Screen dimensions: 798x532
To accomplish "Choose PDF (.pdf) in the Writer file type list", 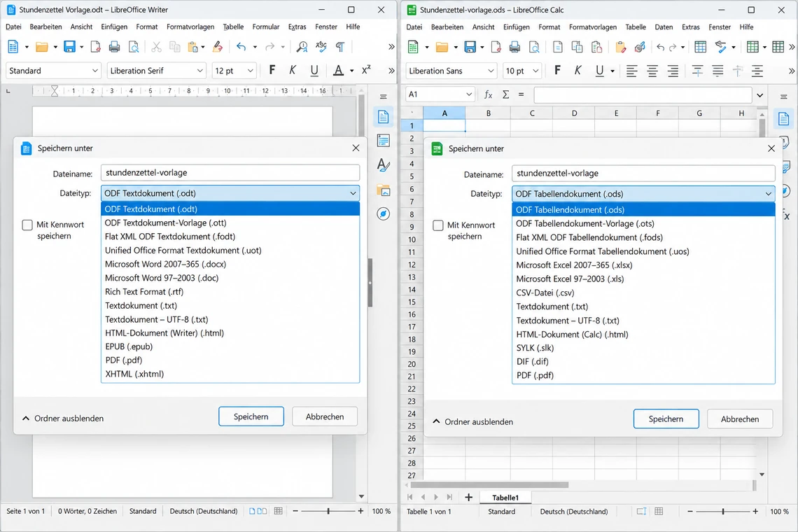I will 230,360.
